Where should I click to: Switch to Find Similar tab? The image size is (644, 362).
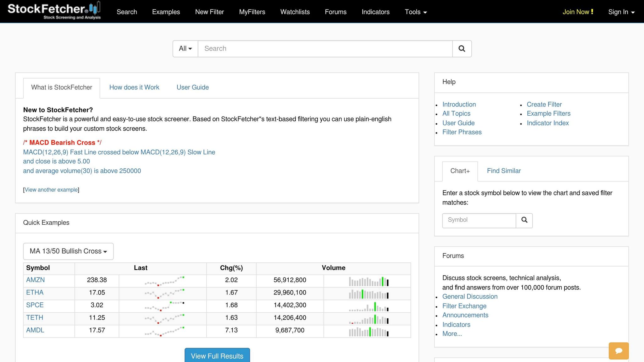point(504,171)
